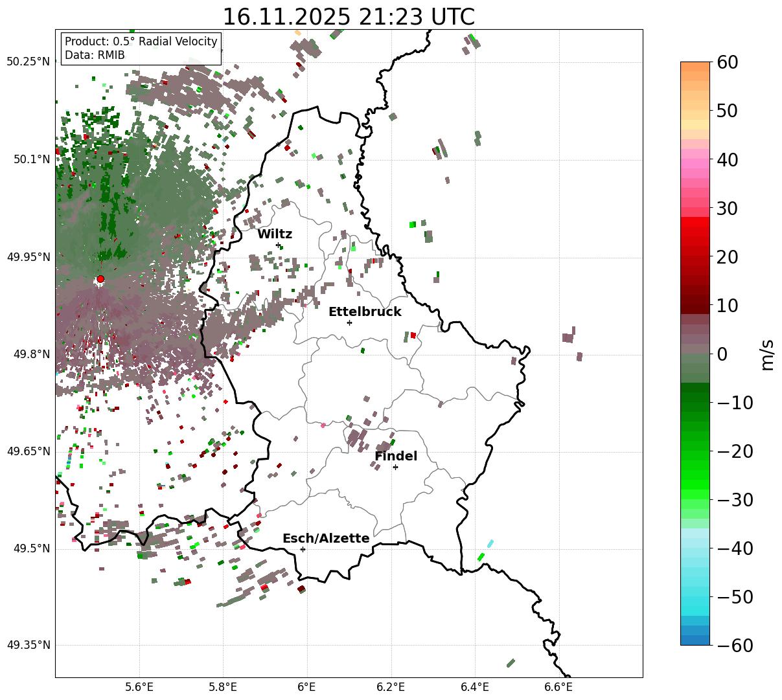Click the title 16.11.2025 21:23 UTC
Viewport: 782px width, 700px height.
(349, 17)
